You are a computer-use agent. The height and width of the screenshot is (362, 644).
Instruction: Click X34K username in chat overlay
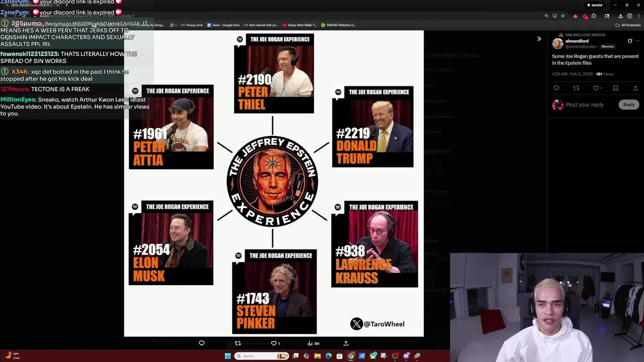(20, 72)
